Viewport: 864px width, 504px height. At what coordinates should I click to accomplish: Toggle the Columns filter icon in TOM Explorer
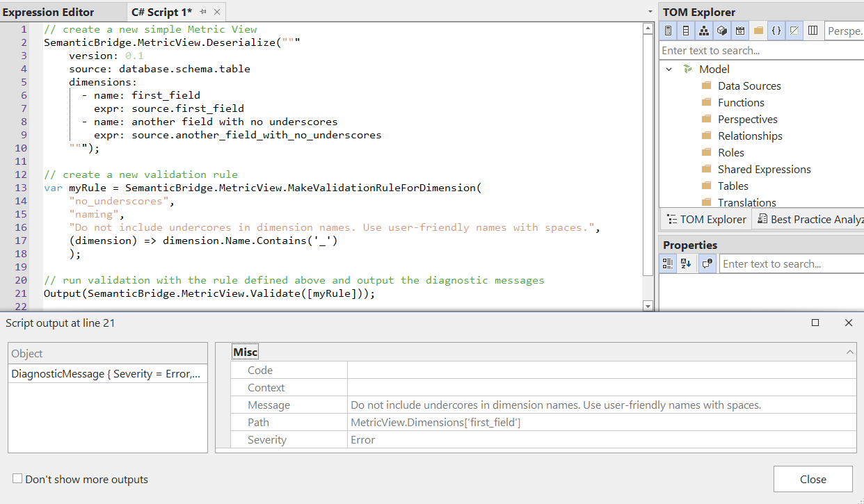coord(686,31)
